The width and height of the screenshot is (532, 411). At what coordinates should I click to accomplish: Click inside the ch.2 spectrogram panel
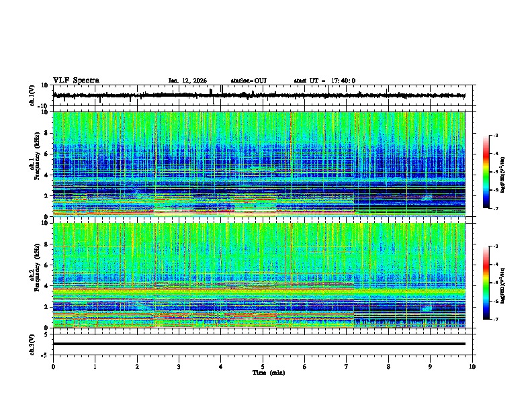(x=259, y=275)
